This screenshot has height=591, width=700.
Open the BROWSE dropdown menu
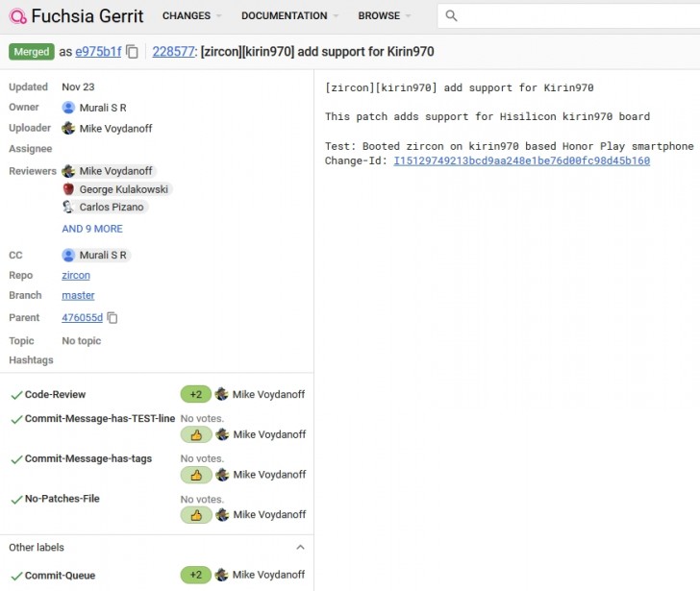point(385,16)
